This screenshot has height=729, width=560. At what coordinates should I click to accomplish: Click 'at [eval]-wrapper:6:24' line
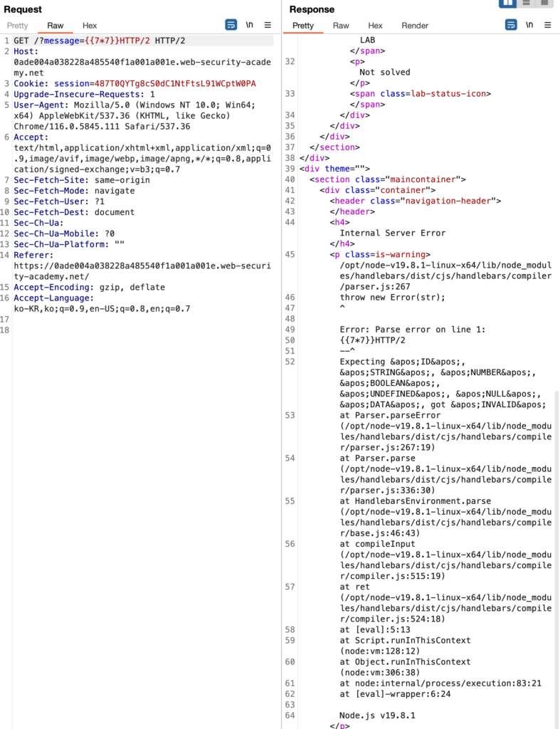(395, 693)
